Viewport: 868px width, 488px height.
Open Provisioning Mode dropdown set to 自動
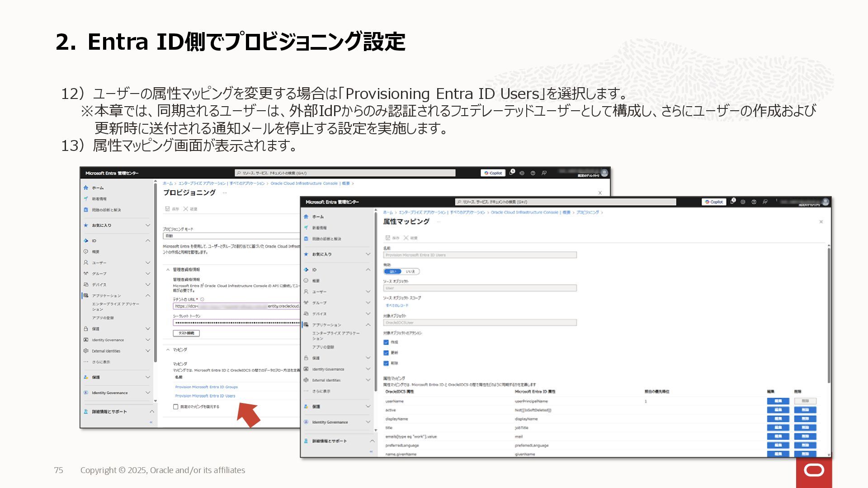(231, 236)
